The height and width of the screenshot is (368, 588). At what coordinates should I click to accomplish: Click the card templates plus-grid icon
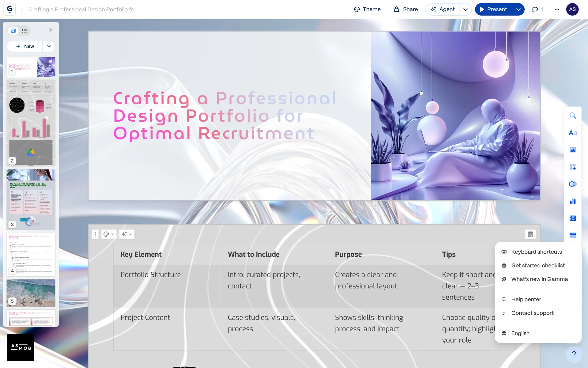click(572, 167)
